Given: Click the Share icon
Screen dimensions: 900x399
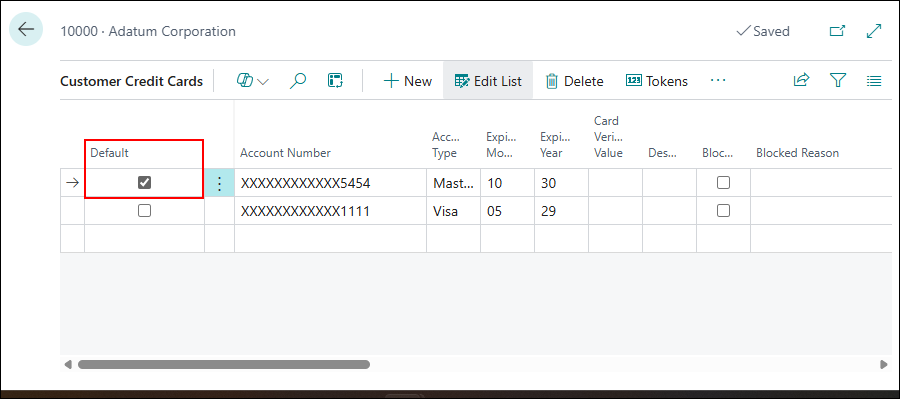Looking at the screenshot, I should coord(801,80).
